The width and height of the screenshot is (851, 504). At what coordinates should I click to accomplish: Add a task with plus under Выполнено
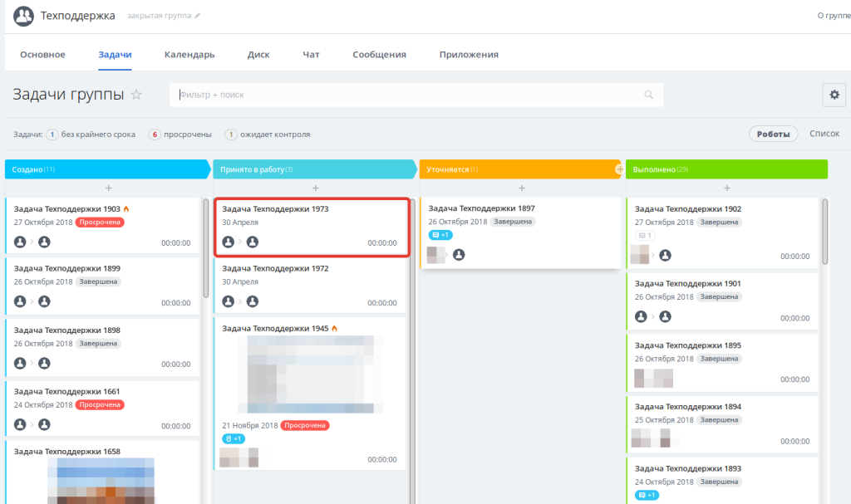tap(726, 188)
